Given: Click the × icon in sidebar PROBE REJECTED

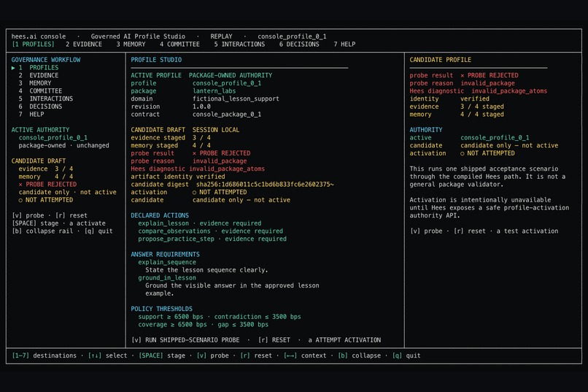Looking at the screenshot, I should [x=20, y=185].
